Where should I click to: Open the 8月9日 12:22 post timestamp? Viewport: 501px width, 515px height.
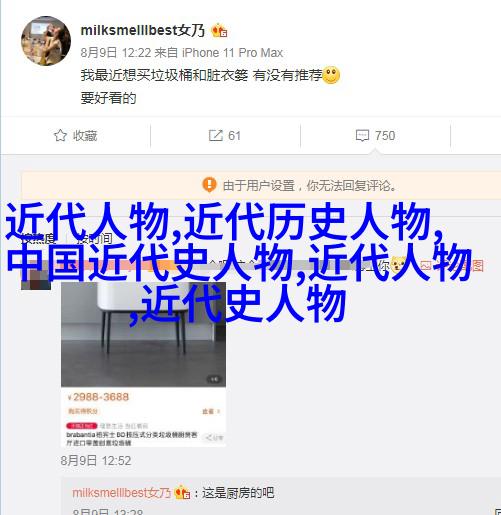[x=116, y=53]
